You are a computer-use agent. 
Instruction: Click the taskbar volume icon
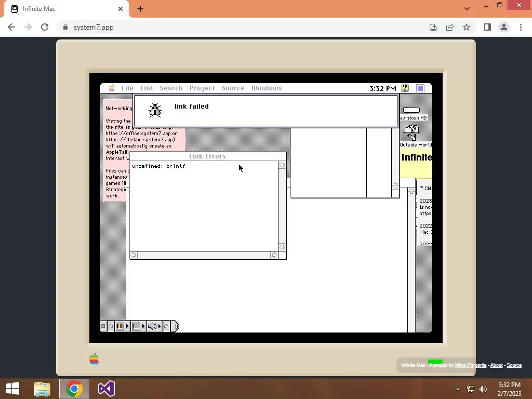[483, 389]
